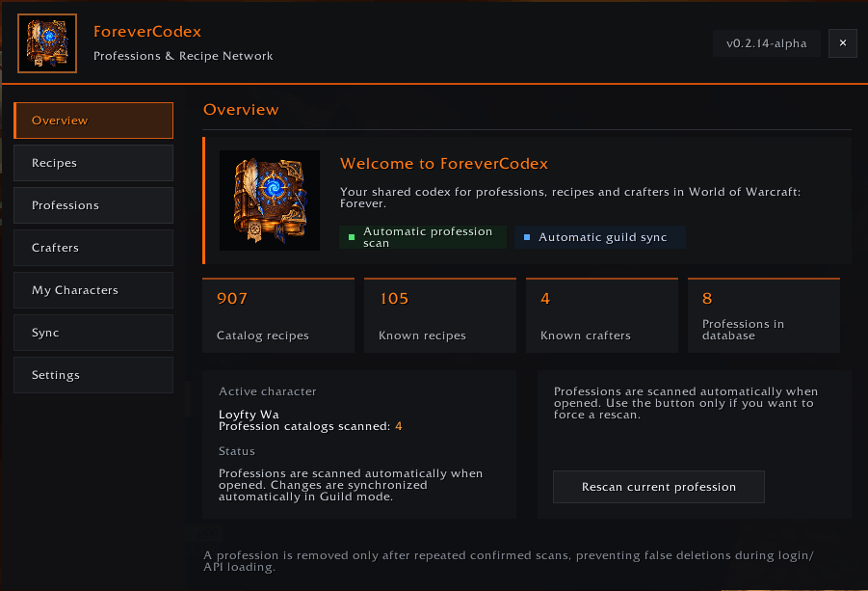Open the Recipes section
868x591 pixels.
click(93, 163)
